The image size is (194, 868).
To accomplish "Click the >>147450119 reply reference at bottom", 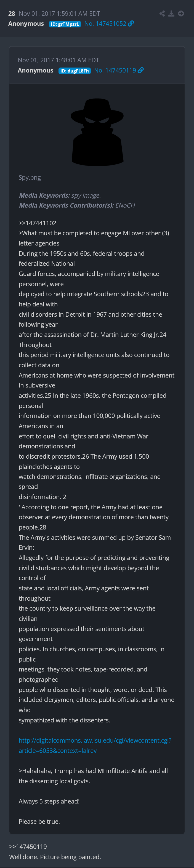I will 28,846.
